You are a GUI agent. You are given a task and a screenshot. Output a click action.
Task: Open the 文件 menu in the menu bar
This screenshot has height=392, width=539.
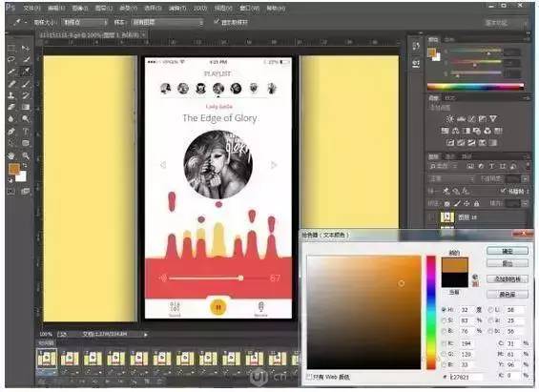pos(31,8)
